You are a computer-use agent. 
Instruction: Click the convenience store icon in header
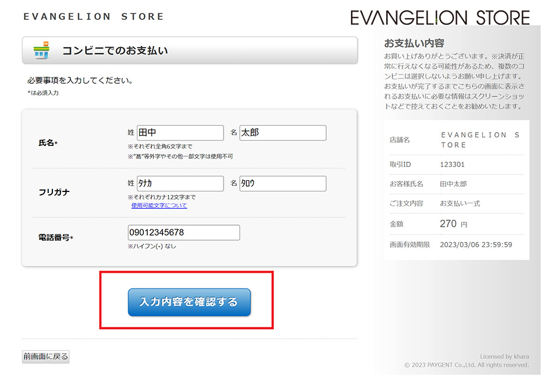(41, 50)
